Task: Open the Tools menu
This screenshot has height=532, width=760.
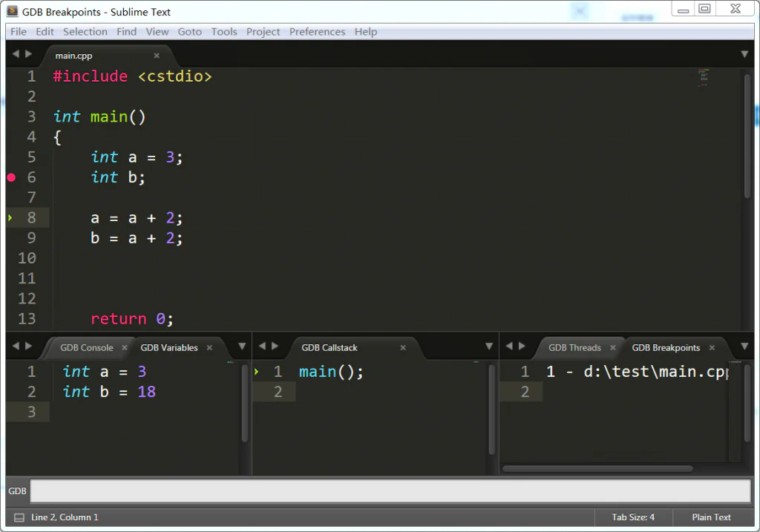Action: click(x=224, y=32)
